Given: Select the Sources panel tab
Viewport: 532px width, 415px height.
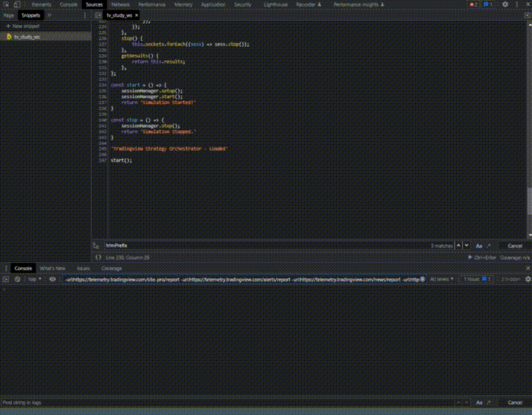Looking at the screenshot, I should (94, 5).
